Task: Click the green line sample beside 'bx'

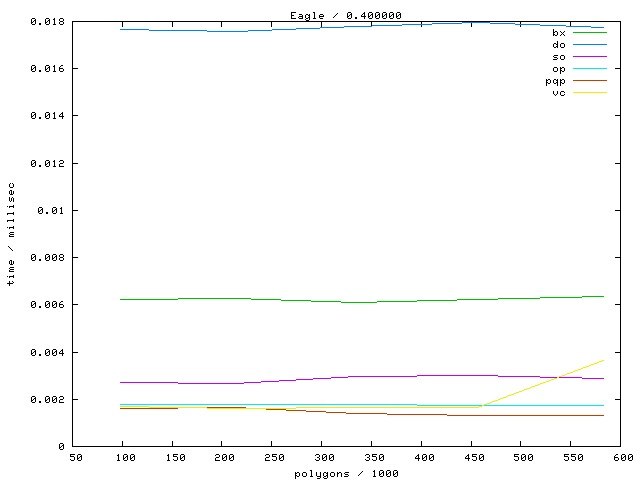Action: [590, 33]
